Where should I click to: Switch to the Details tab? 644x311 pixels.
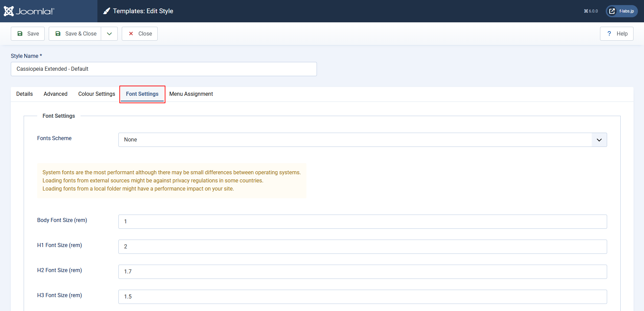(24, 94)
